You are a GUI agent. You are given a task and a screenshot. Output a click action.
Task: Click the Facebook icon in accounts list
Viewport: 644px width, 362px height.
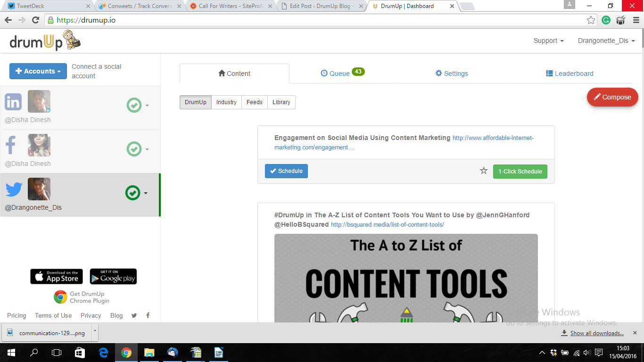(x=10, y=146)
